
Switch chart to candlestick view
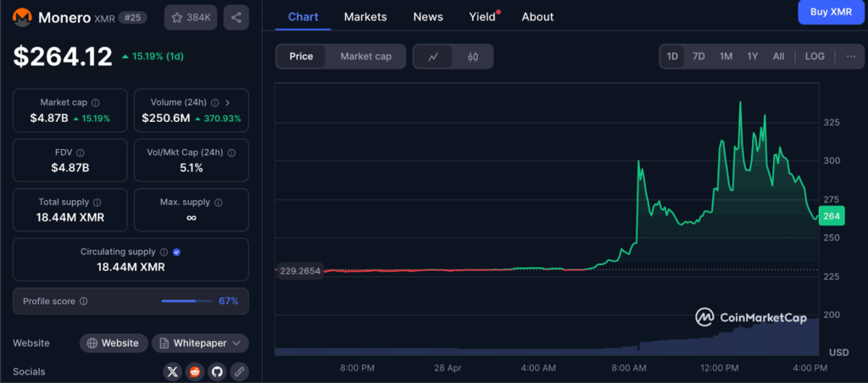coord(473,57)
